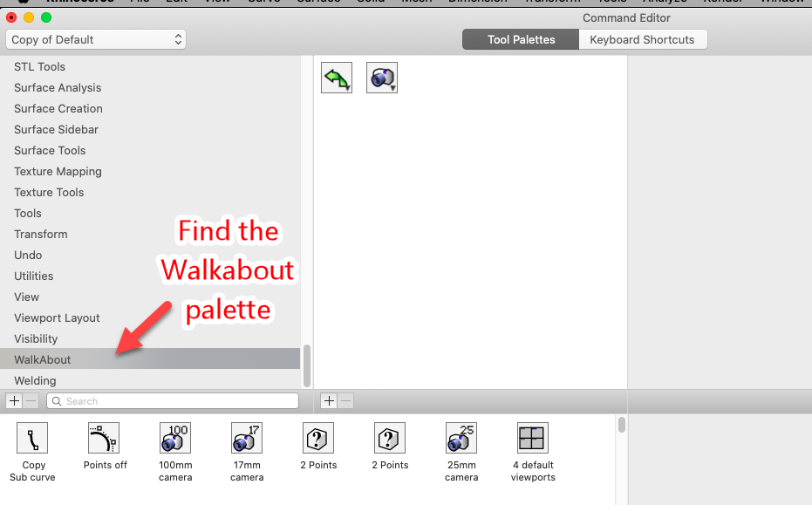
Task: Click the first 2 Points question-mark icon
Action: click(318, 438)
